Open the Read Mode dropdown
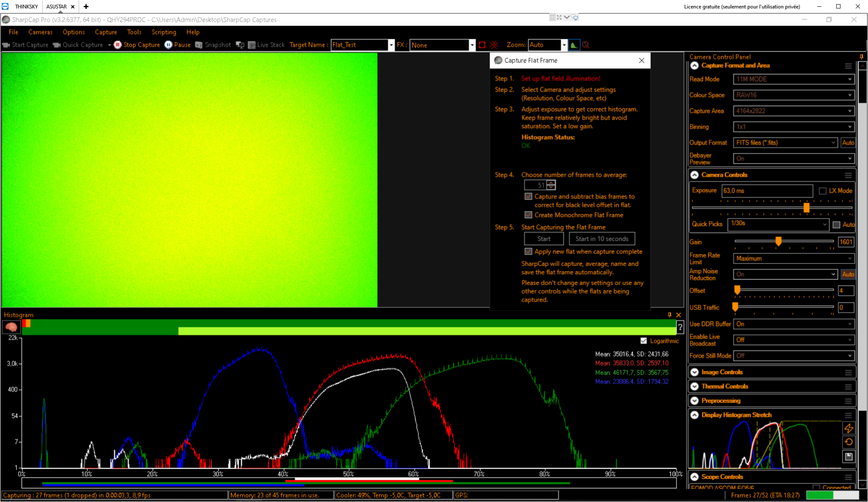The image size is (868, 502). 794,79
